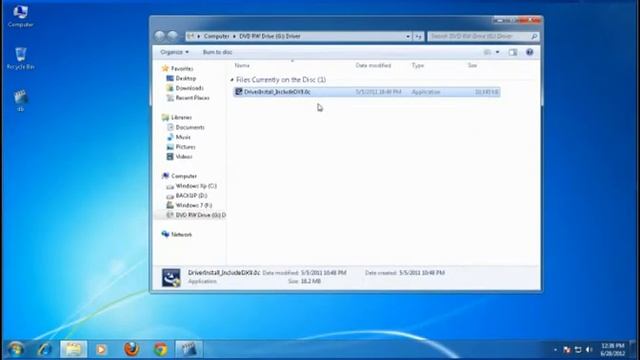Image resolution: width=640 pixels, height=360 pixels.
Task: Open Explorer help icon
Action: [529, 52]
